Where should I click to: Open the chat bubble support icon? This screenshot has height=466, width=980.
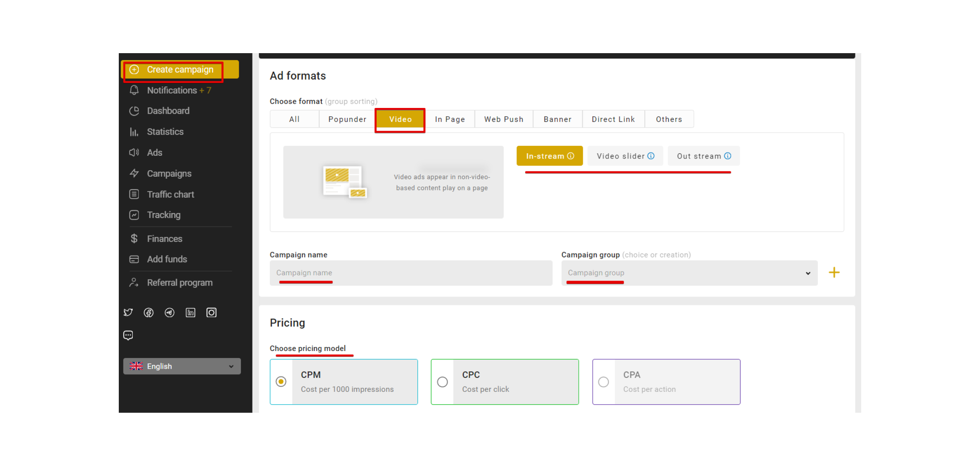128,335
